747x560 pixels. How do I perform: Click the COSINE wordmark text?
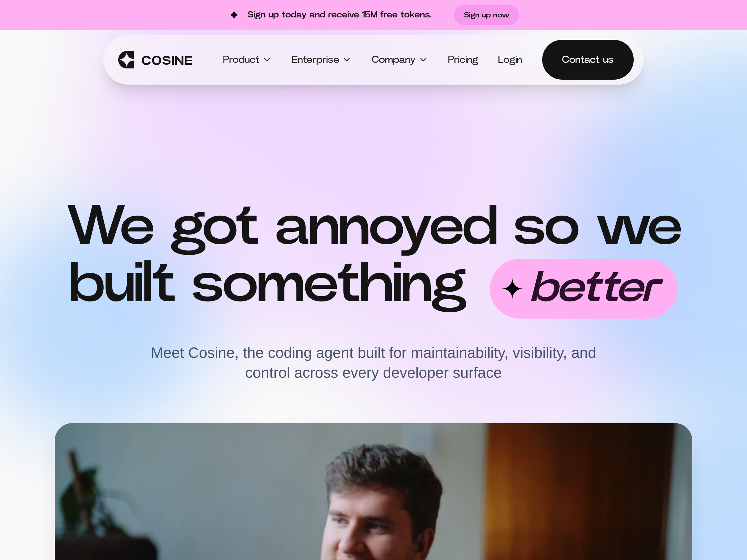coord(167,60)
